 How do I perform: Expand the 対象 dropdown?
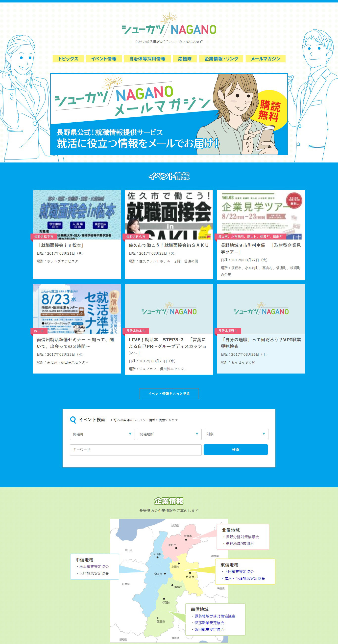(x=236, y=434)
